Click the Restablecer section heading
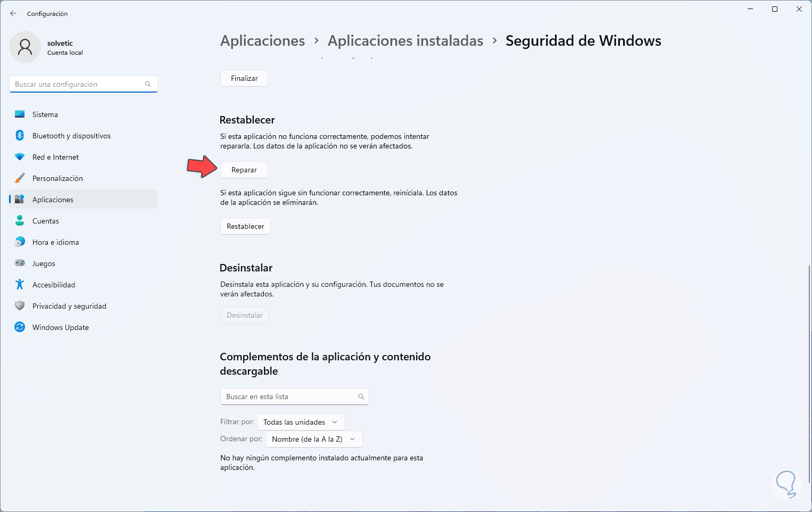This screenshot has width=812, height=512. pyautogui.click(x=247, y=120)
